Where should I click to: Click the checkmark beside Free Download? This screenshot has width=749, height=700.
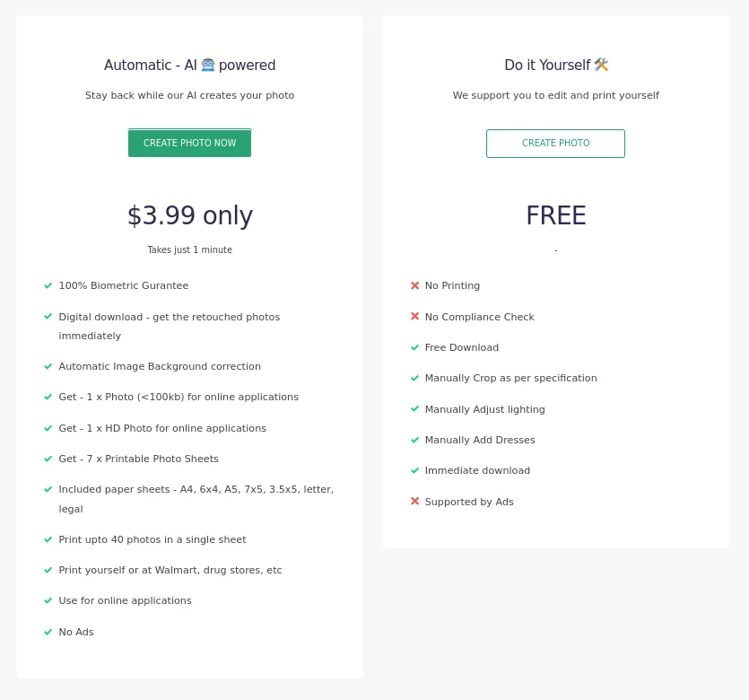tap(414, 347)
